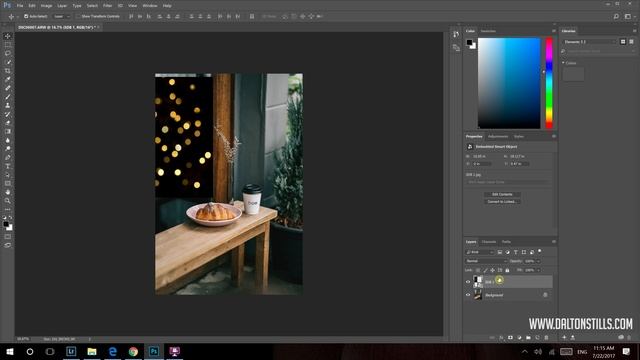Click the Edit Contents button
This screenshot has width=640, height=360.
coord(502,194)
